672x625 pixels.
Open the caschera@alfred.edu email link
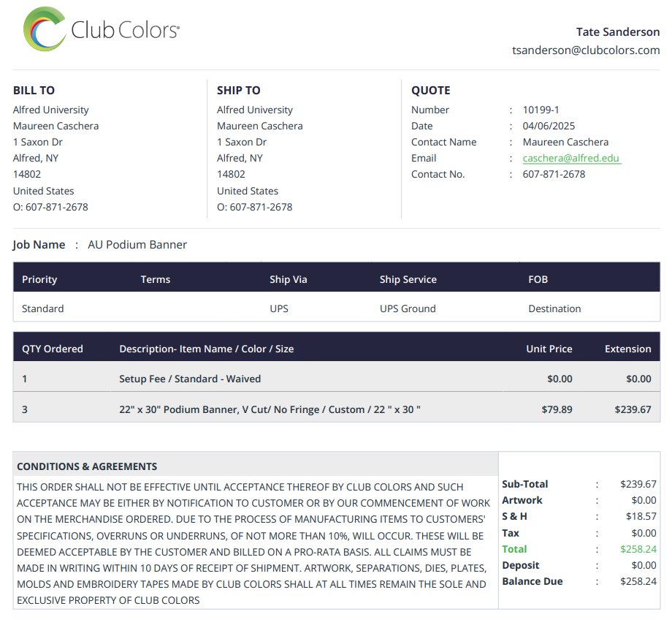tap(571, 158)
